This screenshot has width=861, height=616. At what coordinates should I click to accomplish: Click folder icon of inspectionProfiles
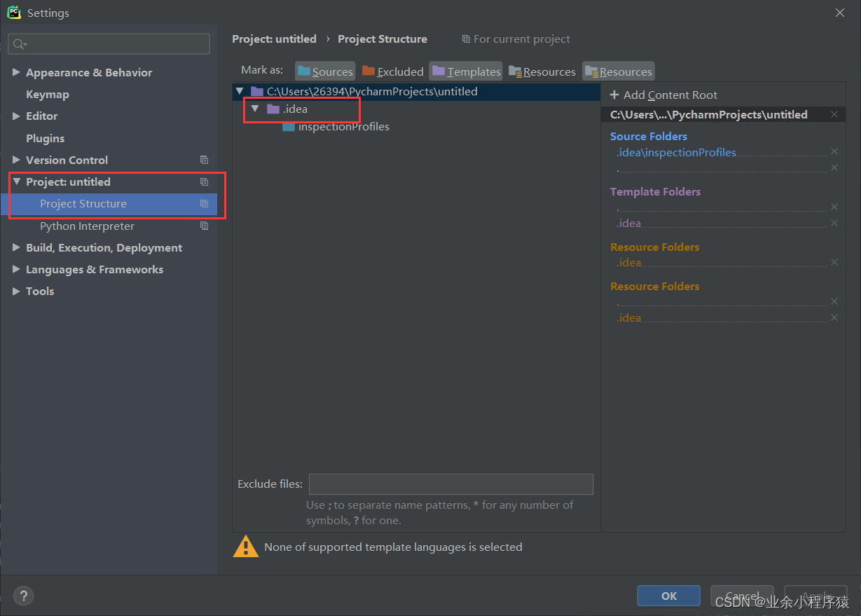click(x=289, y=127)
